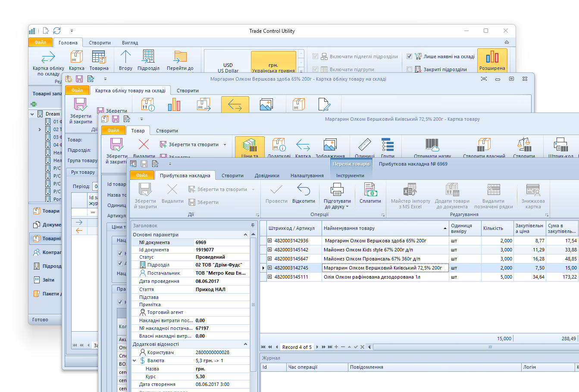The width and height of the screenshot is (579, 392).
Task: Open the Підготувати до друку dropdown arrow
Action: point(347,207)
